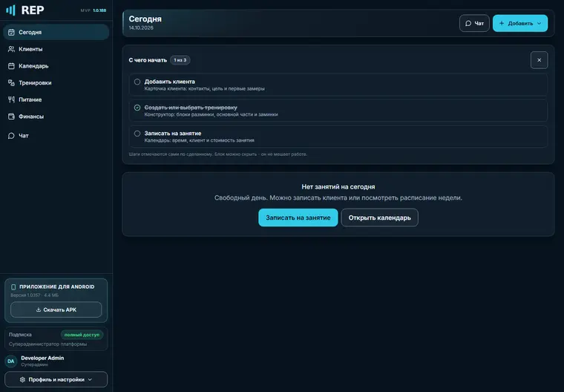Click the Добавить button label
The width and height of the screenshot is (564, 392).
(x=520, y=24)
